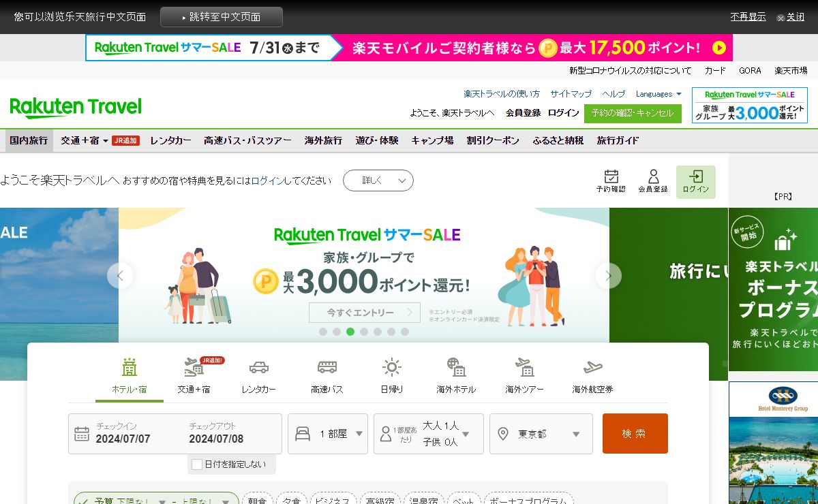Close the Chinese page notification bar
The width and height of the screenshot is (818, 504).
pos(791,17)
